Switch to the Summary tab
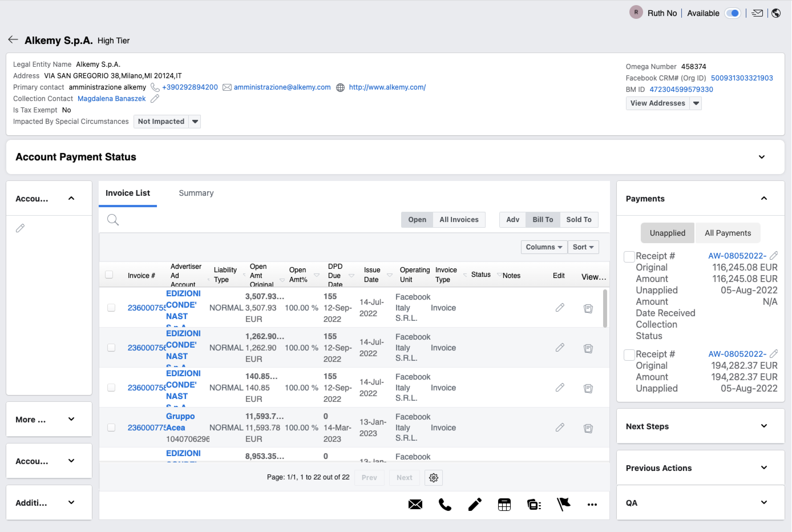792x532 pixels. 196,193
